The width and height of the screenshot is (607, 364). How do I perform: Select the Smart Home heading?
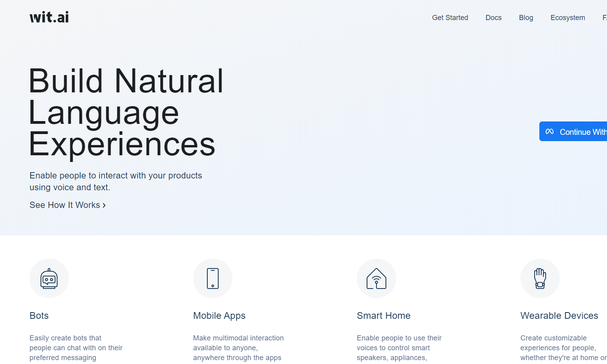(x=384, y=316)
